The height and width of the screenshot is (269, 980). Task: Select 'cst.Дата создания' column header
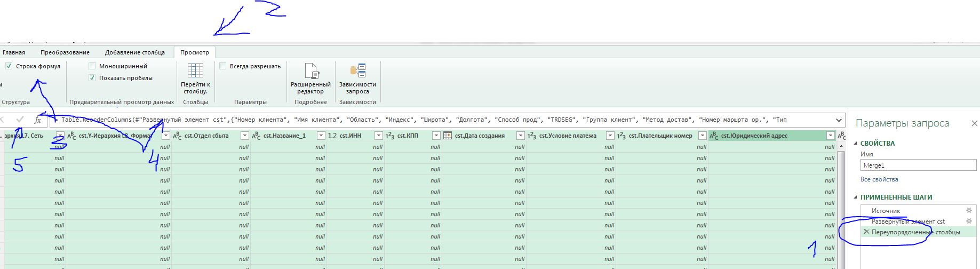(x=484, y=136)
